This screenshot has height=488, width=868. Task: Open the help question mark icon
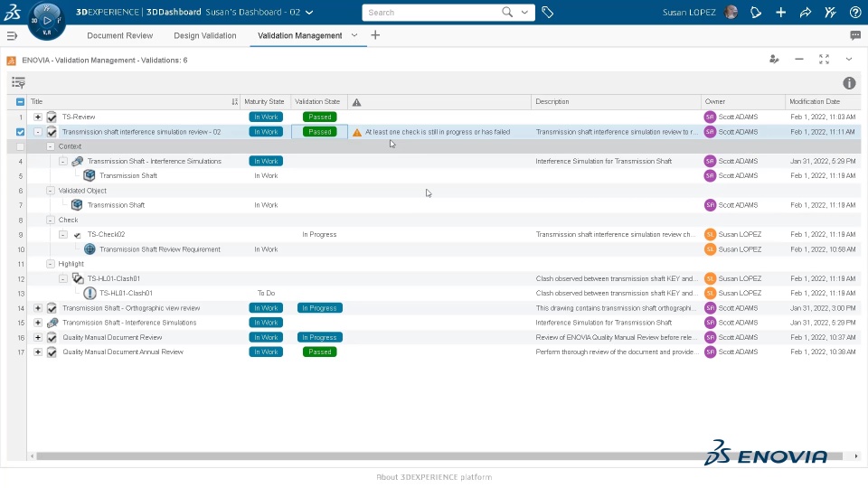[855, 12]
